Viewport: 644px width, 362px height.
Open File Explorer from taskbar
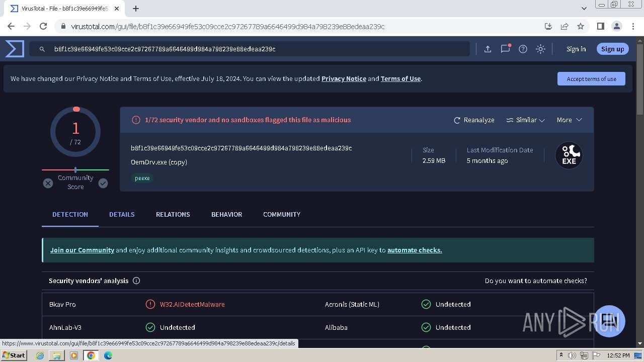click(57, 355)
